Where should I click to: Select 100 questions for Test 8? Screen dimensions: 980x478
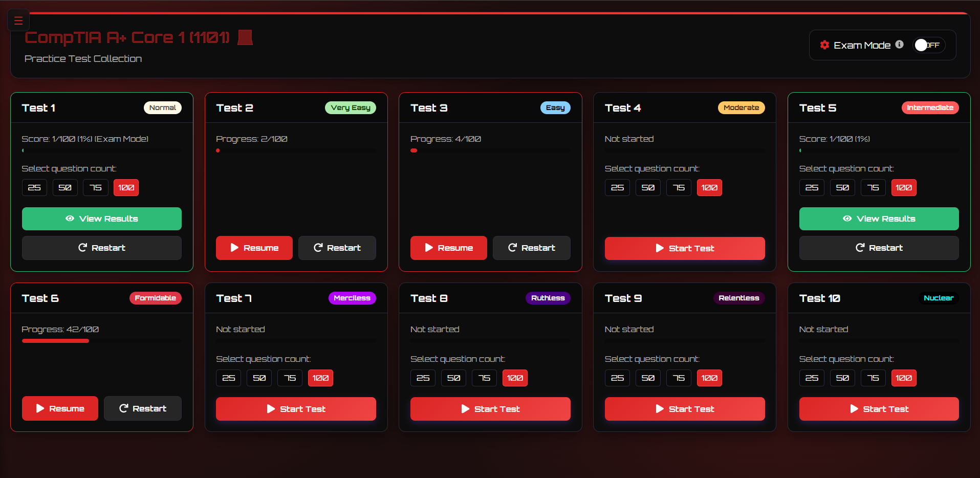(x=515, y=378)
